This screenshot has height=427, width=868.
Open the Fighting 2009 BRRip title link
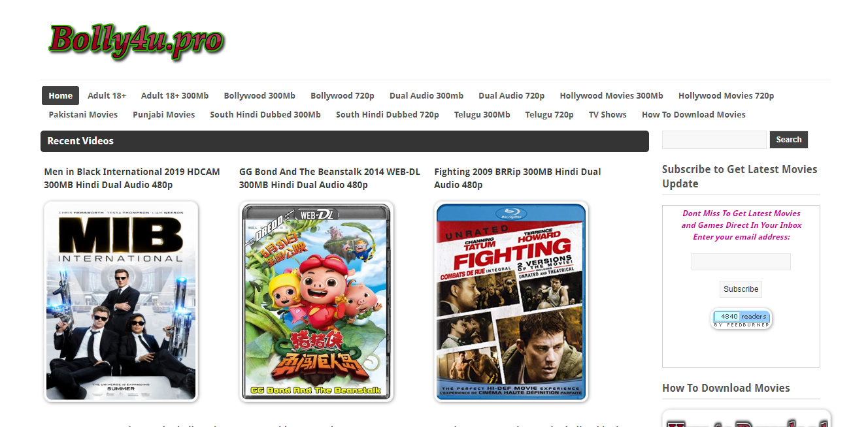click(518, 178)
